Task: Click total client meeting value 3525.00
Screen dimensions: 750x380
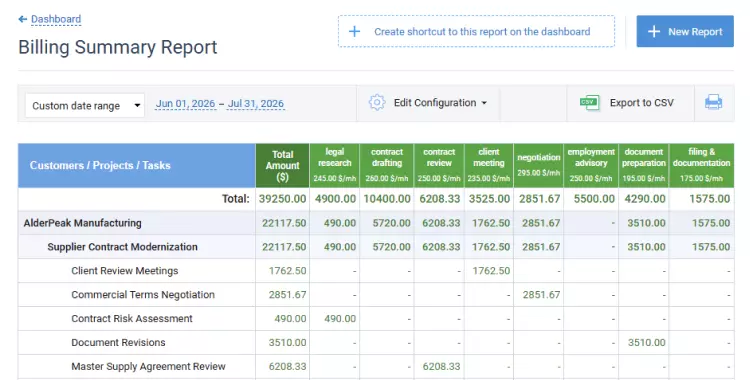Action: coord(489,199)
